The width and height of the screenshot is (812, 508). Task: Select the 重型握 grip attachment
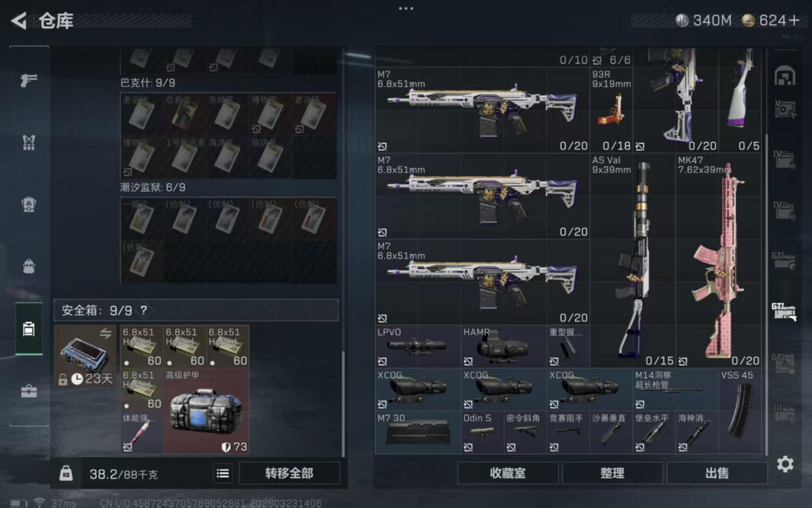568,346
